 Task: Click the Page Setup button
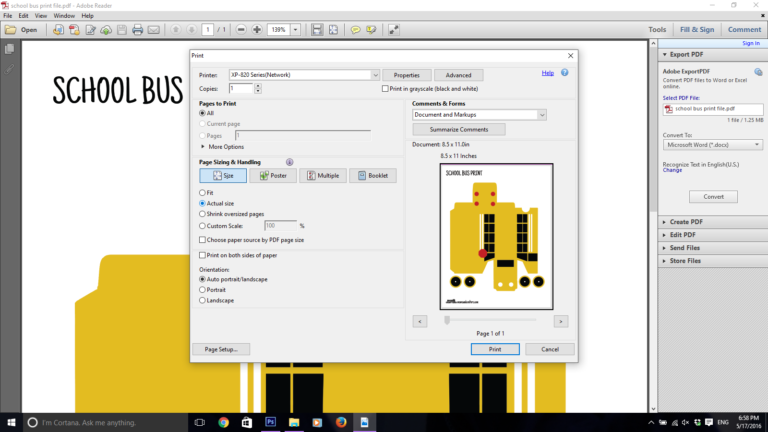pos(220,349)
